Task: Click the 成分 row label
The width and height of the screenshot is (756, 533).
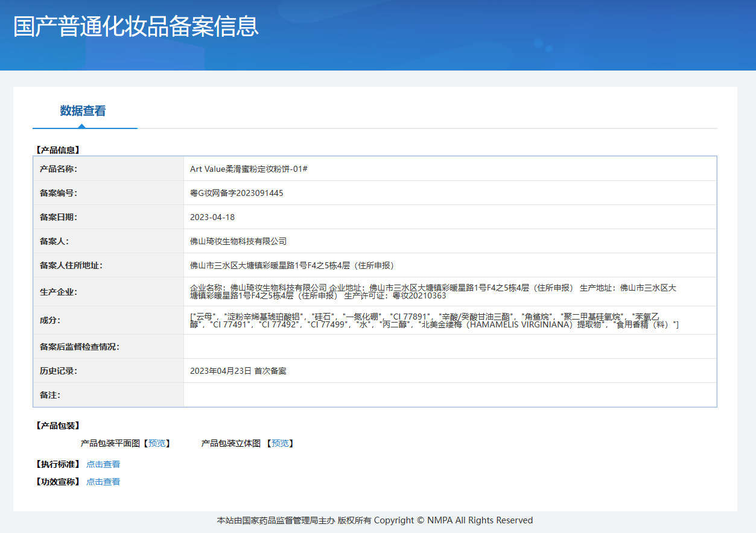Action: 50,320
